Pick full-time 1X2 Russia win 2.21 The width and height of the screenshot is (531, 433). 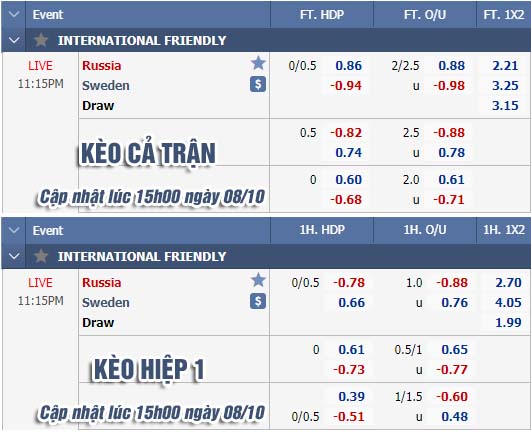tap(505, 65)
